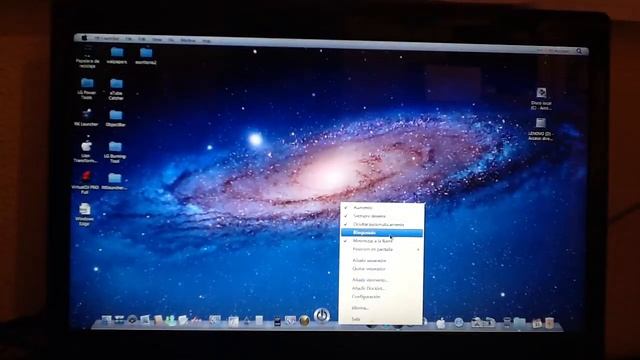Open the View menu in the top bar
640x360 pixels.
click(157, 40)
